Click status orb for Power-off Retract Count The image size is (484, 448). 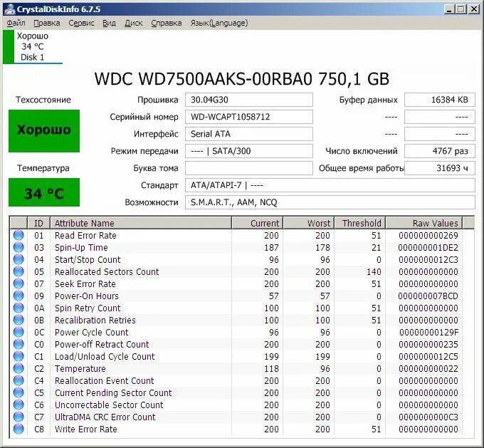pos(19,344)
